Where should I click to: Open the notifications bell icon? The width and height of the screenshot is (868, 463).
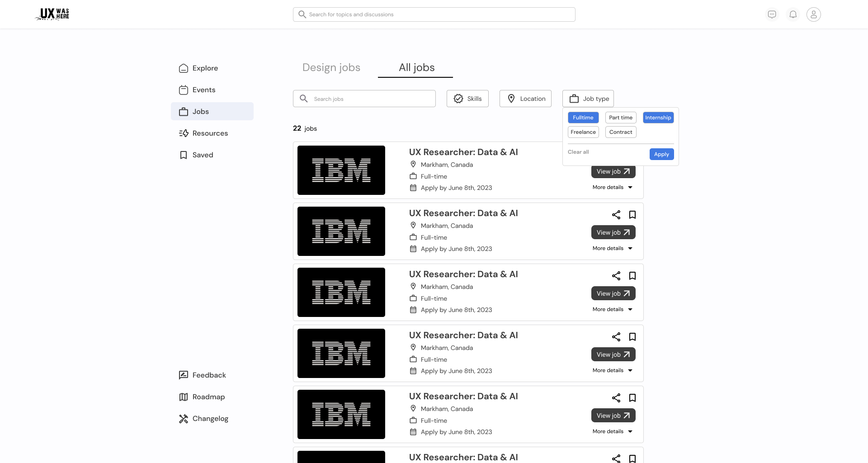pyautogui.click(x=793, y=14)
